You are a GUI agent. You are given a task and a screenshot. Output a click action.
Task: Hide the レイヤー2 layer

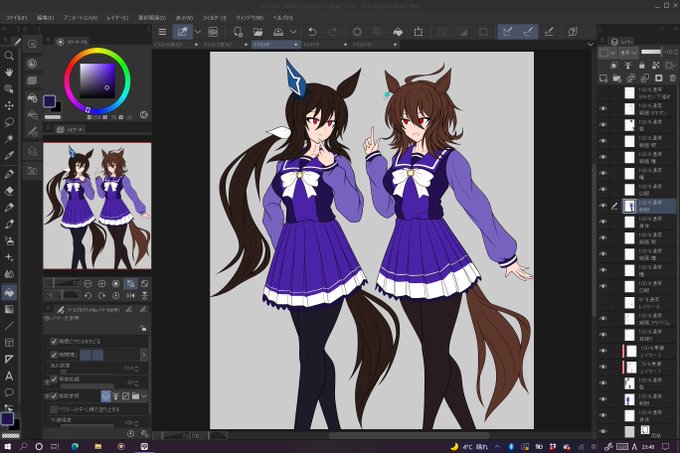(x=603, y=351)
